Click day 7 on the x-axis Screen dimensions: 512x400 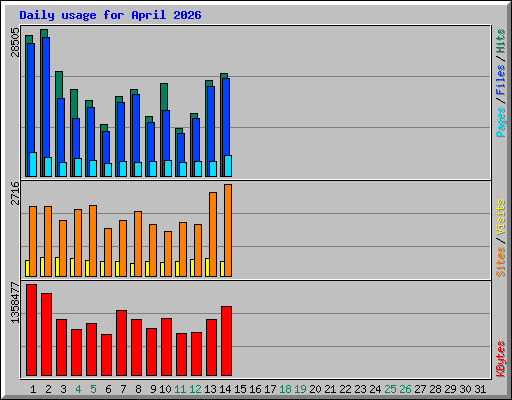pyautogui.click(x=123, y=389)
